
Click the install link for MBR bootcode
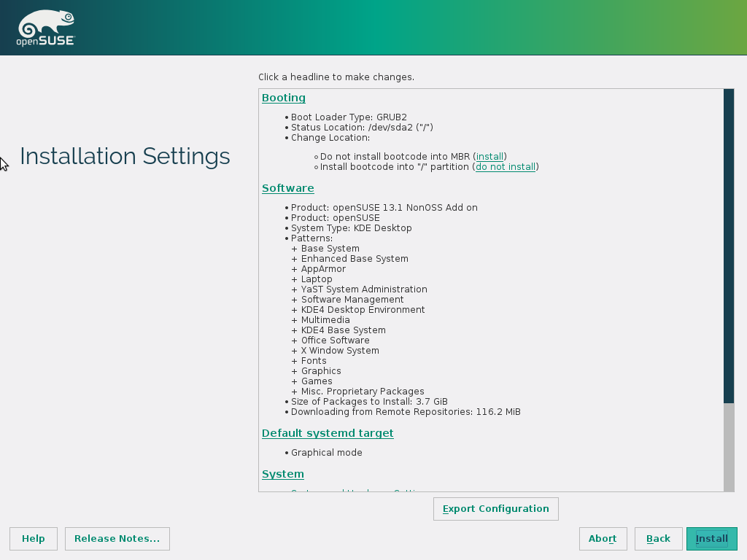[489, 157]
